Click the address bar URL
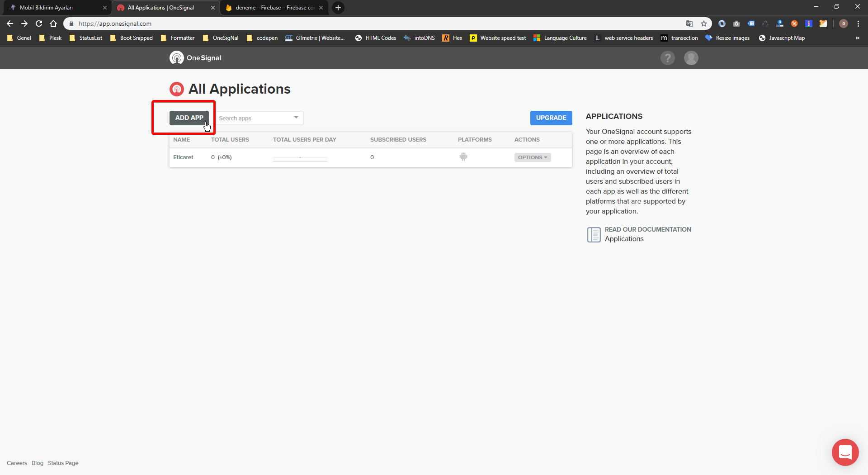 [115, 24]
